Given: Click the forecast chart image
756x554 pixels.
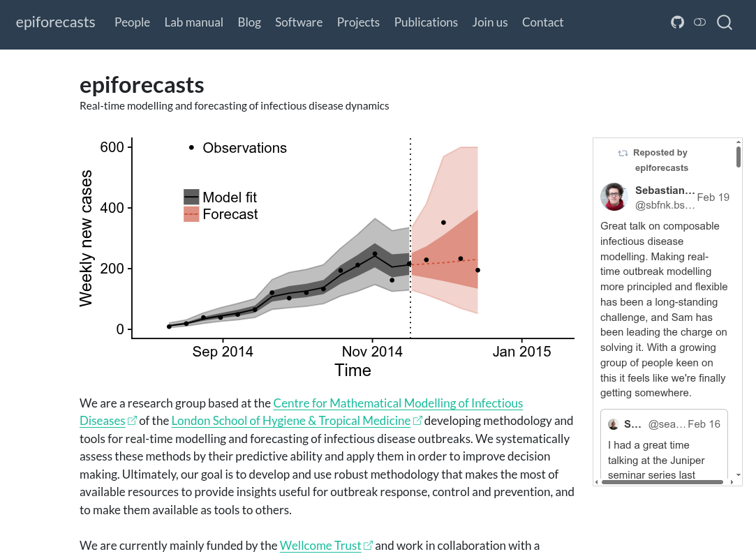Looking at the screenshot, I should click(327, 258).
